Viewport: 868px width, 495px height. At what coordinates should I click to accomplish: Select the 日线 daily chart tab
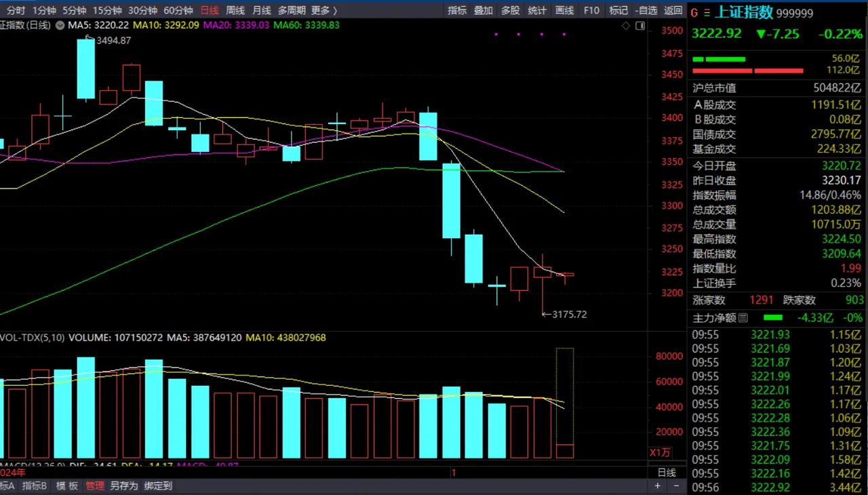(210, 10)
